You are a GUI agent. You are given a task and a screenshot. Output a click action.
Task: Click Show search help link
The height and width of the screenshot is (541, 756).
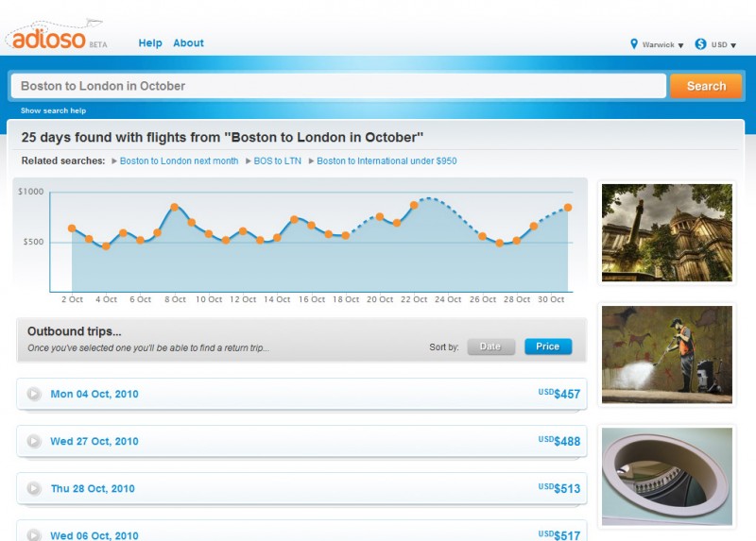tap(53, 110)
